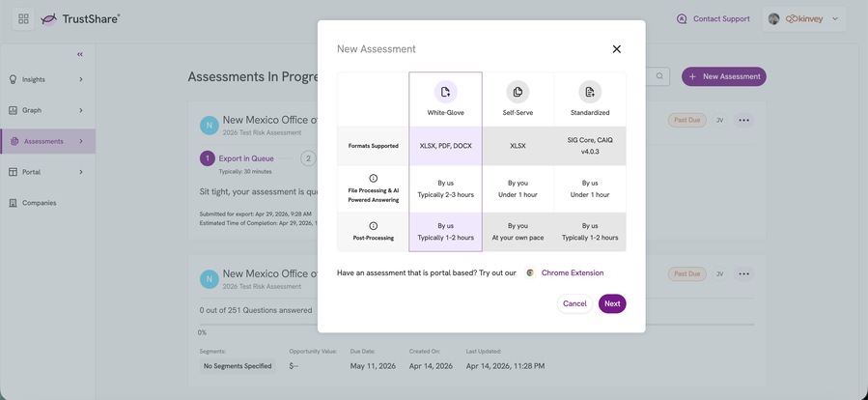This screenshot has width=868, height=400.
Task: Click Next to continue assessment setup
Action: coord(612,303)
